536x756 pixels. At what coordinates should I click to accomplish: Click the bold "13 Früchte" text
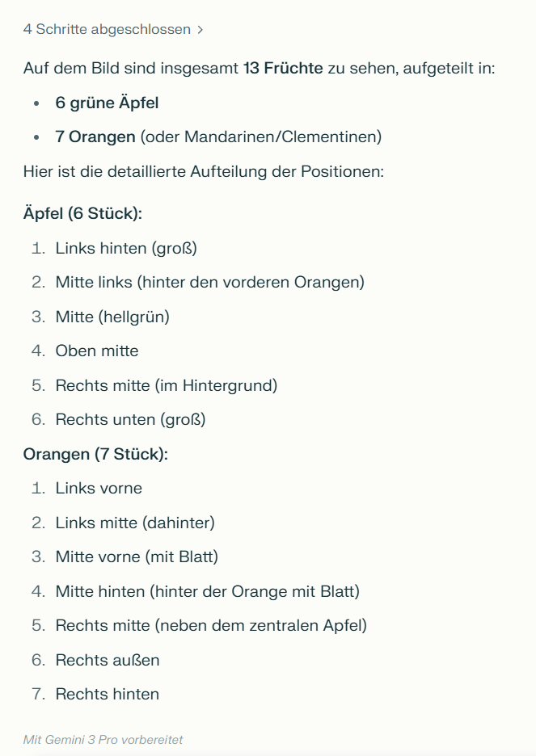(283, 69)
